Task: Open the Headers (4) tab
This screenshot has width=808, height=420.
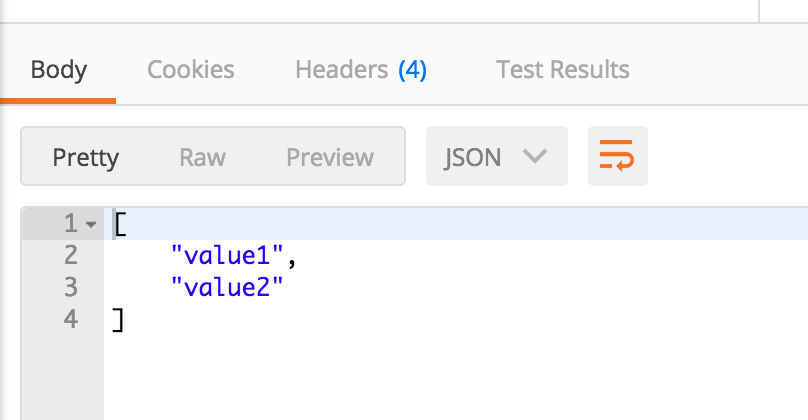Action: [x=361, y=70]
